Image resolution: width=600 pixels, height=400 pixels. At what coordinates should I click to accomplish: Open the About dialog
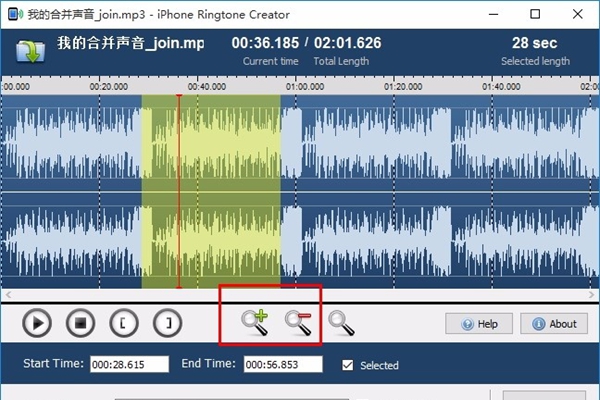point(554,324)
